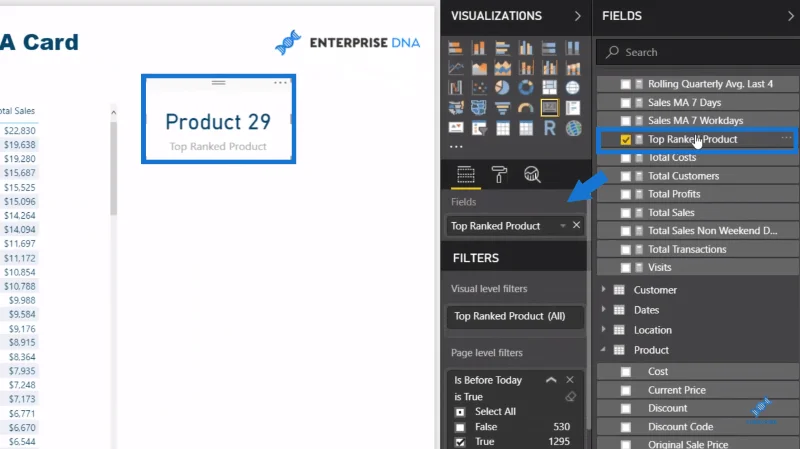800x449 pixels.
Task: Select the Slicer visualization
Action: (479, 128)
